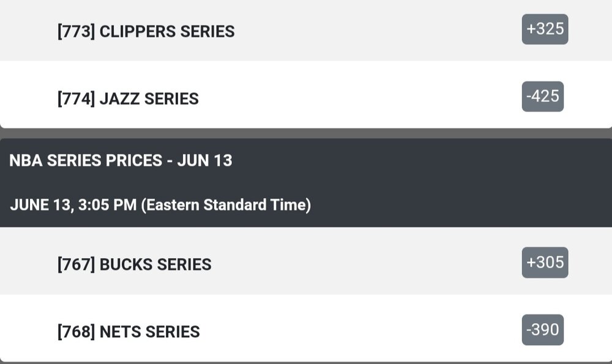Choose the -390 Nets series price
The height and width of the screenshot is (364, 612).
pos(542,330)
